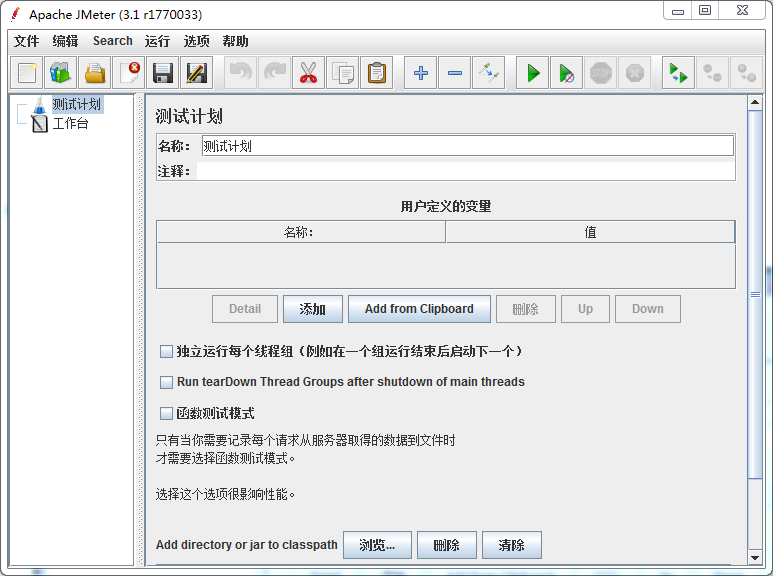Click 删除 button next to Add from Clipboard
This screenshot has height=576, width=773.
pyautogui.click(x=526, y=309)
